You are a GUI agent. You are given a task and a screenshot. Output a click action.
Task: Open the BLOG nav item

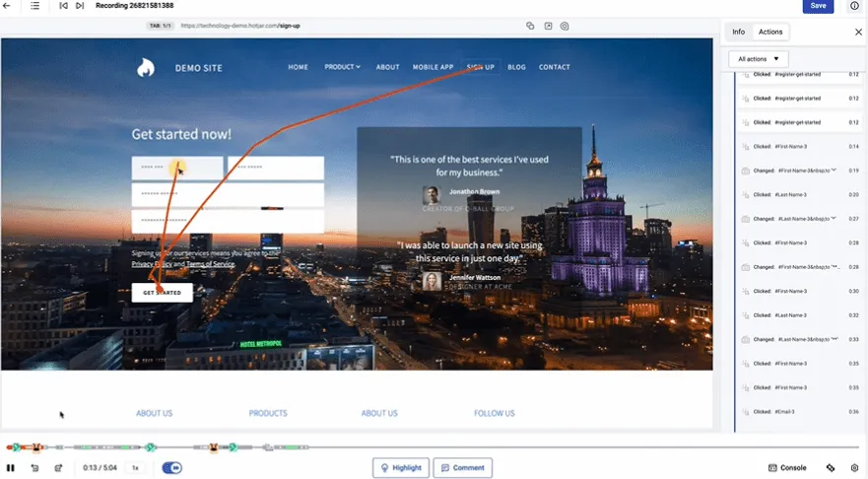(516, 67)
